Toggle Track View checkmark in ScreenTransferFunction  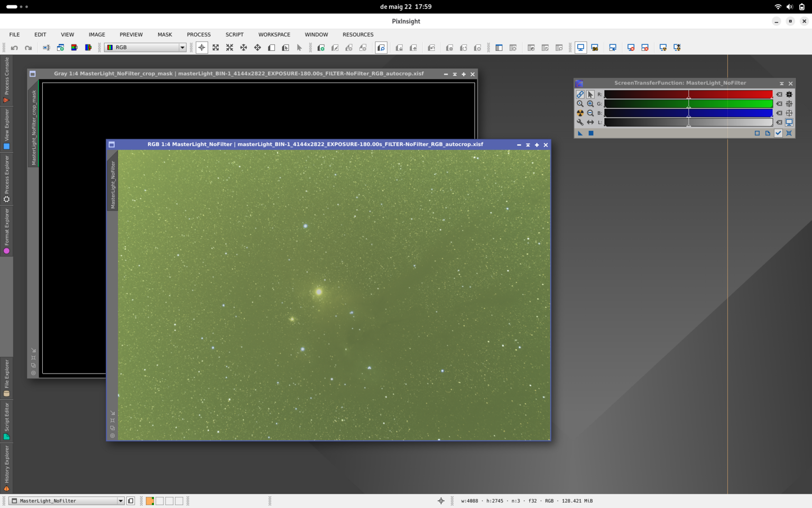point(778,133)
